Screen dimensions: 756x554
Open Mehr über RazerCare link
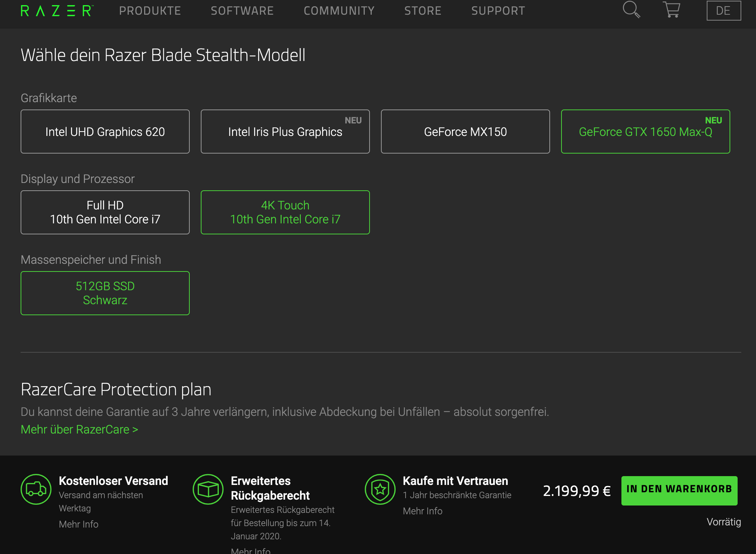coord(79,429)
